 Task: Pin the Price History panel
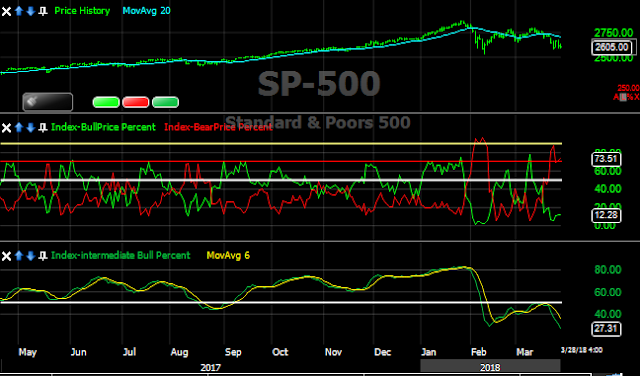point(42,11)
